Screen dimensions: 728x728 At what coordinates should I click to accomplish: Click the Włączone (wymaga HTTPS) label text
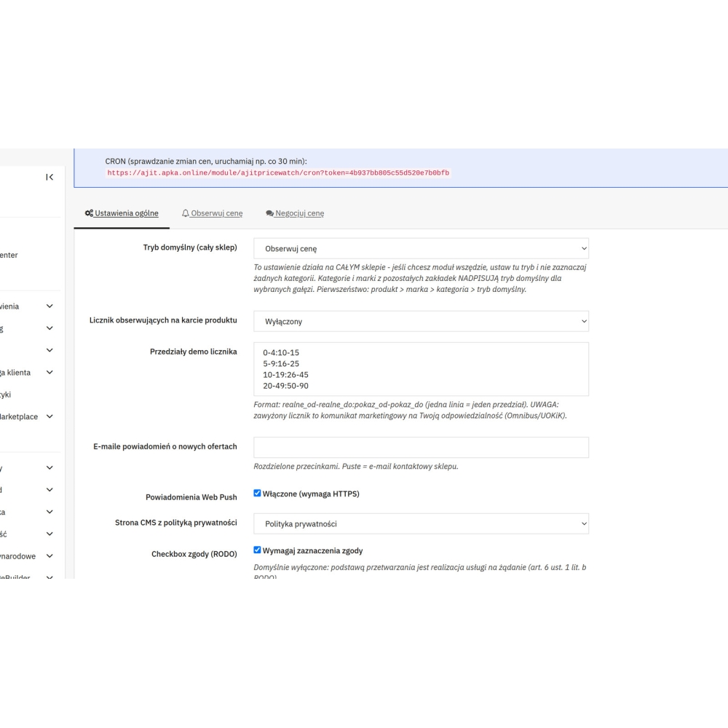pyautogui.click(x=311, y=494)
